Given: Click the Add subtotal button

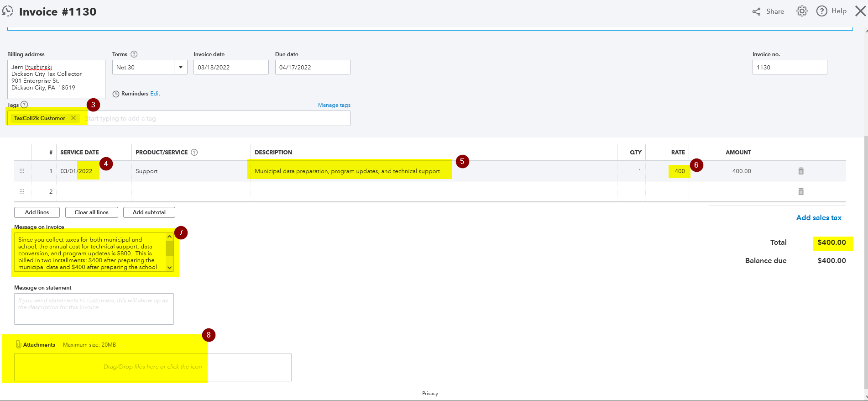Looking at the screenshot, I should point(149,212).
